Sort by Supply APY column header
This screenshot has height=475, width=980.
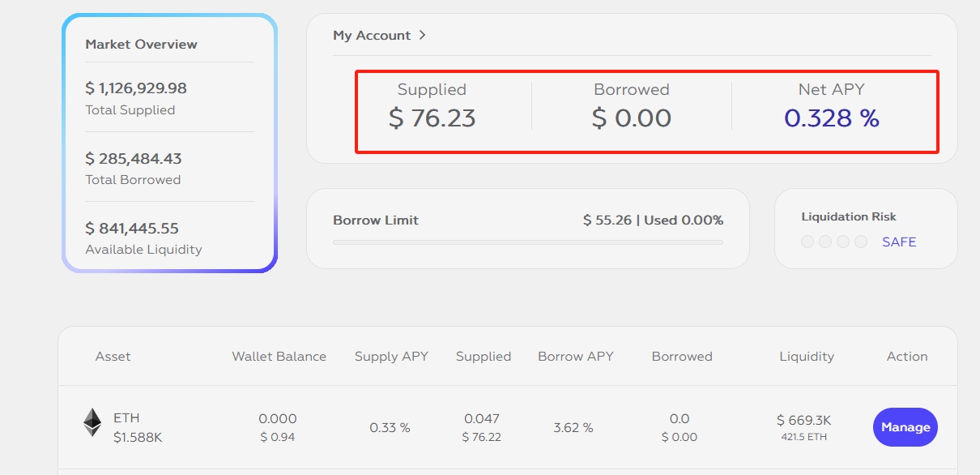pos(391,357)
